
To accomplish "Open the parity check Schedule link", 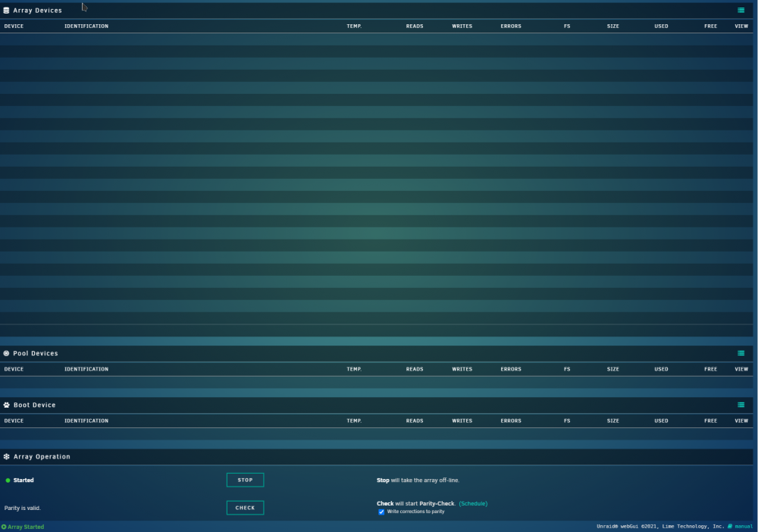I will [x=473, y=503].
